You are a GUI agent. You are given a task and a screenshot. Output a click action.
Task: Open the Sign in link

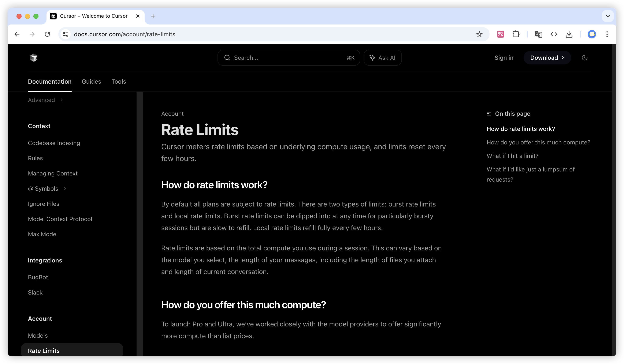(x=504, y=58)
